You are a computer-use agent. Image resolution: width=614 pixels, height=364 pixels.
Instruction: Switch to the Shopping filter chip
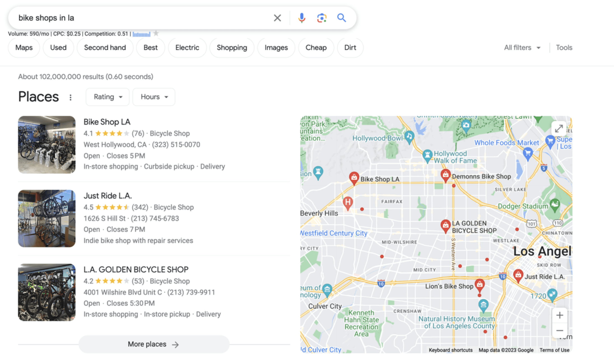(x=232, y=48)
